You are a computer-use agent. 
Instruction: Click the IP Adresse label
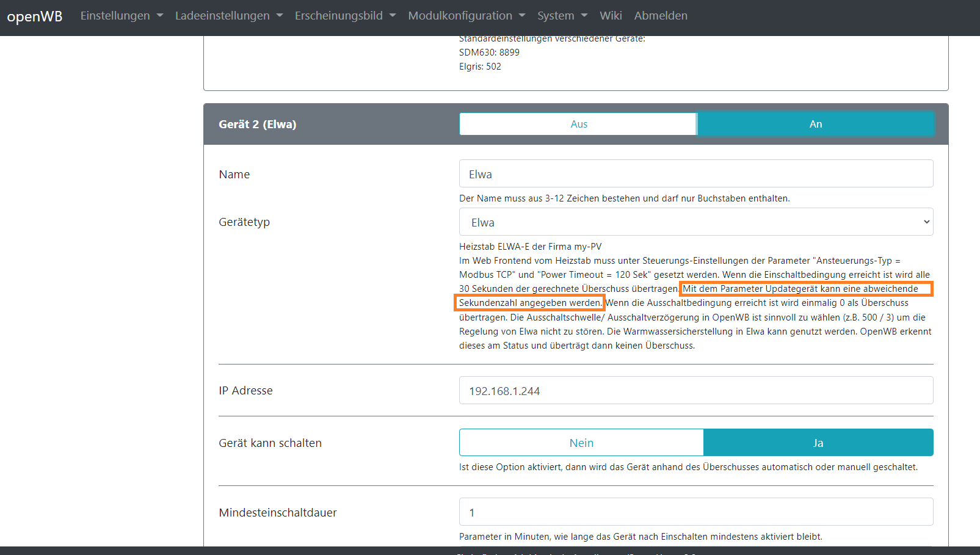[x=245, y=391]
